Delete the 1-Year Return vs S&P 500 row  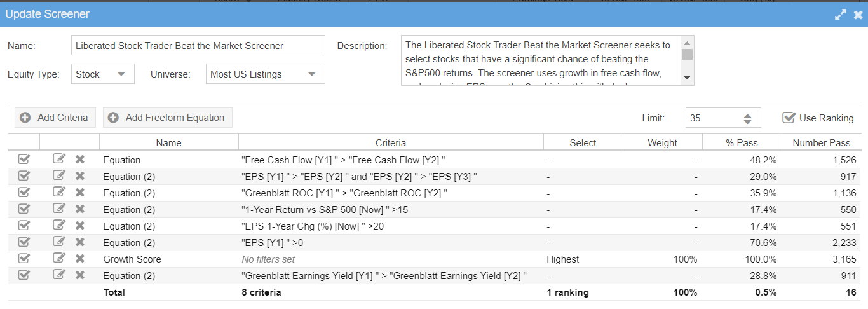(80, 209)
